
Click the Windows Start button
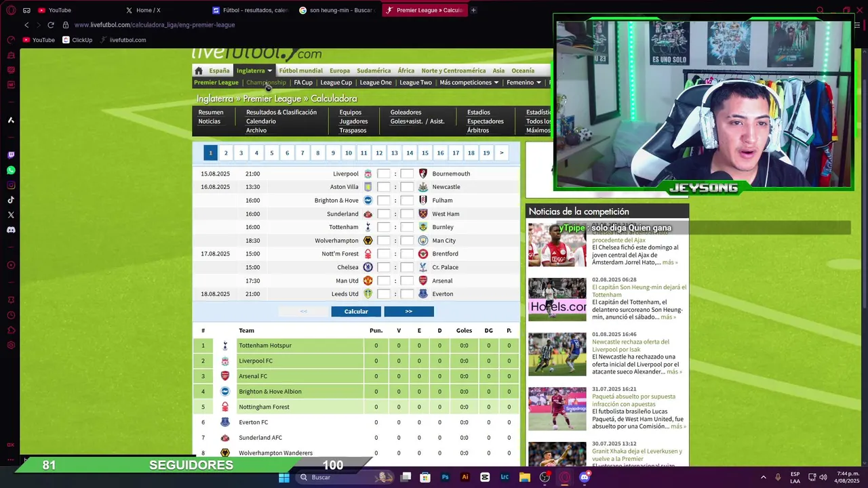284,477
